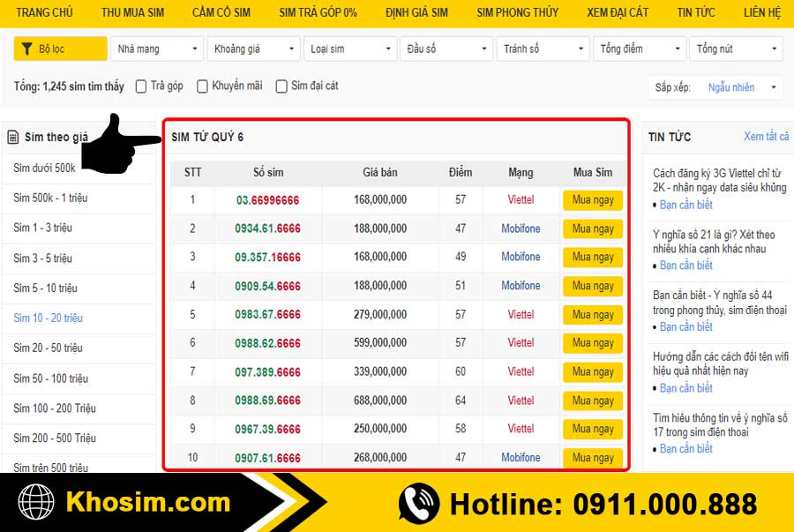The height and width of the screenshot is (532, 794).
Task: Click the globe icon next to Khosim.com
Action: click(x=36, y=503)
